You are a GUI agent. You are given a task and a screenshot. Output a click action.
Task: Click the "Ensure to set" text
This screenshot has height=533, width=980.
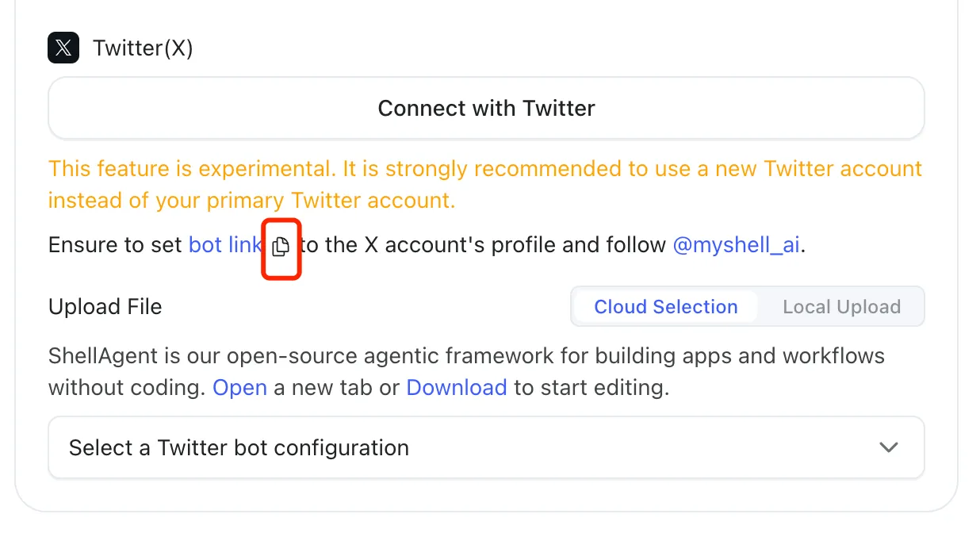(x=115, y=245)
